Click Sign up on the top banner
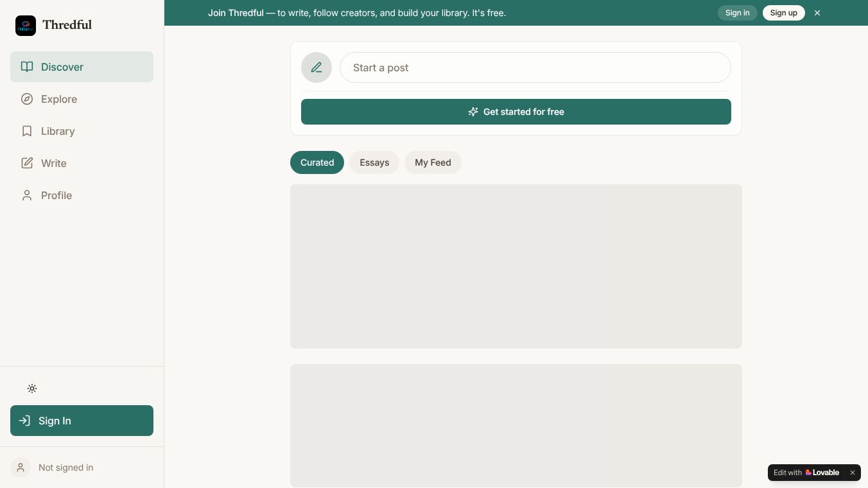868x488 pixels. coord(784,13)
